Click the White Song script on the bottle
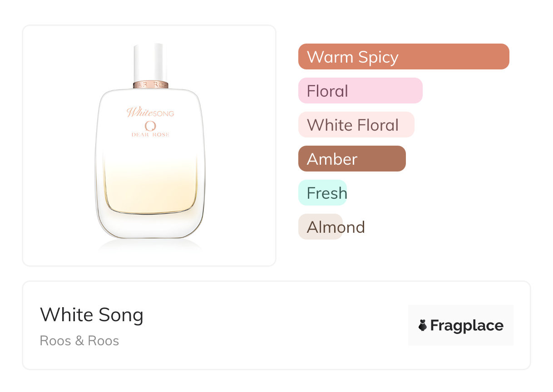This screenshot has width=553, height=392. point(150,112)
